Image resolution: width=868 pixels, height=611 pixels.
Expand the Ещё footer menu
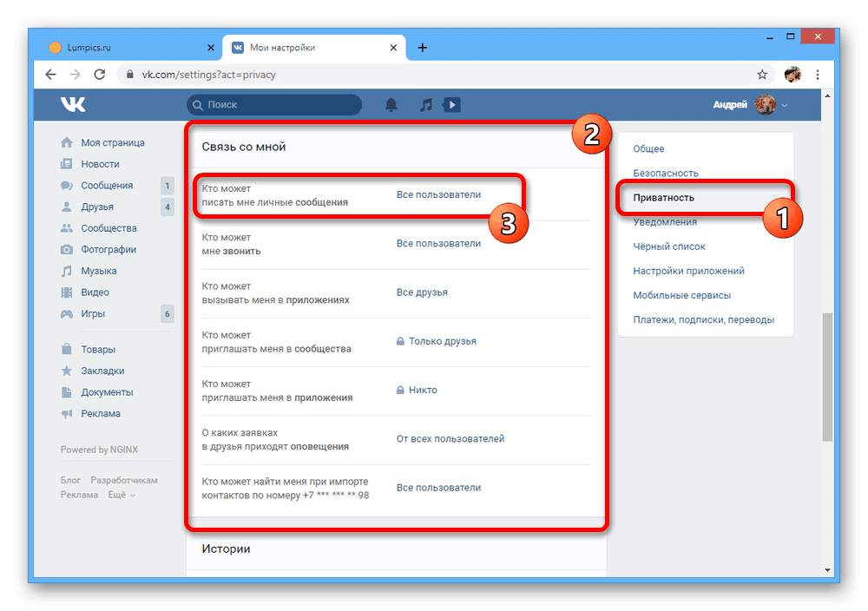(122, 495)
